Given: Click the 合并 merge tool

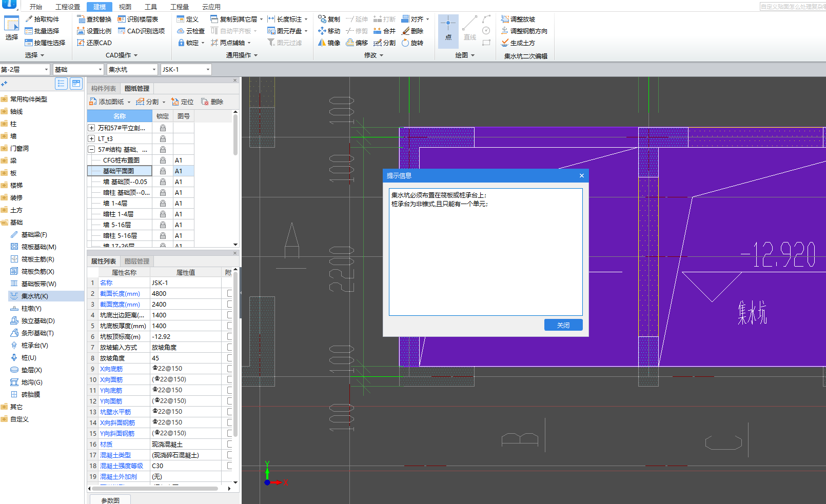Looking at the screenshot, I should (x=384, y=31).
